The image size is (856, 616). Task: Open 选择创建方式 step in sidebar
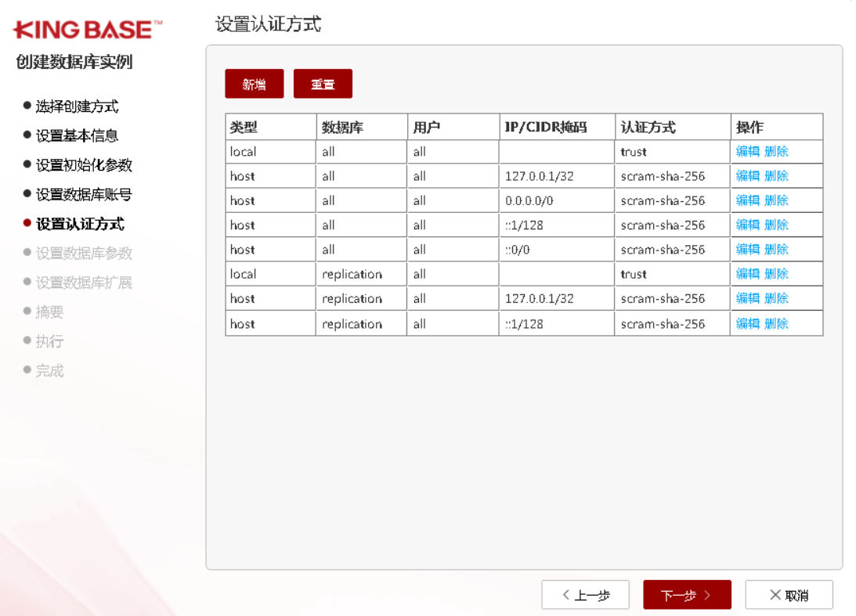coord(77,106)
